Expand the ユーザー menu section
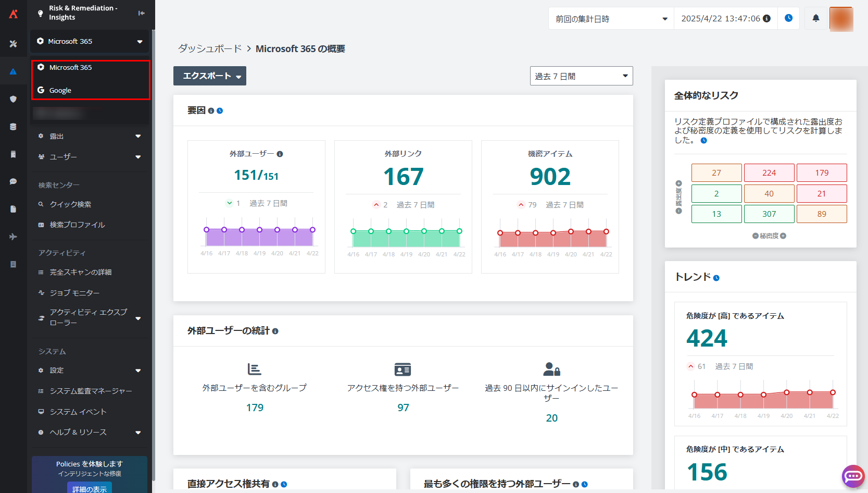 pyautogui.click(x=90, y=157)
